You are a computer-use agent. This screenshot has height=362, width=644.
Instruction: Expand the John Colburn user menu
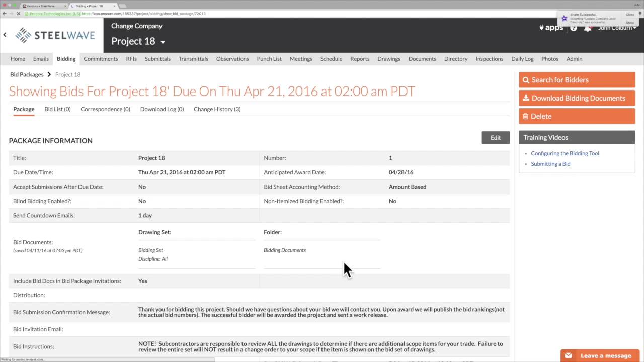tap(617, 28)
